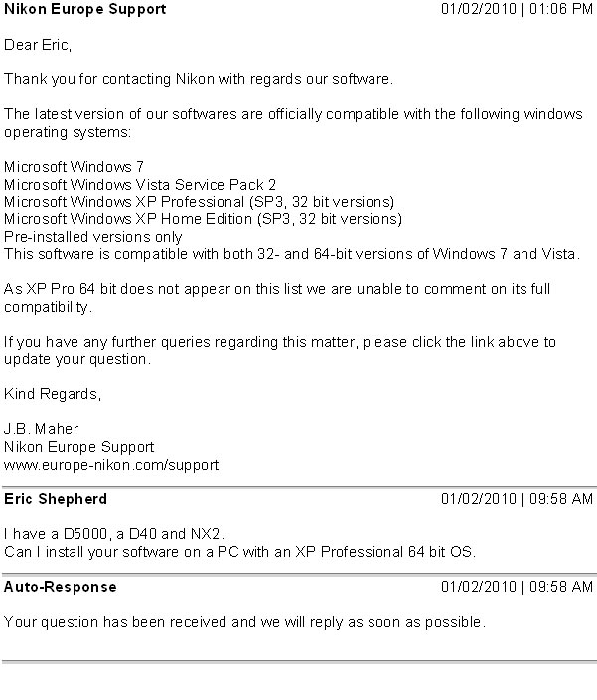Click the 'J.B. Maher' signature name
Viewport: 597px width, 700px height.
(43, 429)
